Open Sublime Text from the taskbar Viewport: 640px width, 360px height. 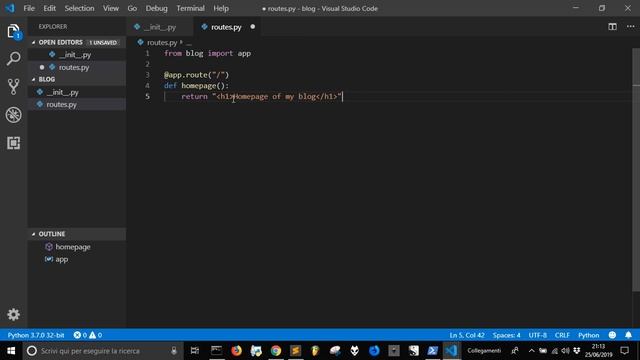coord(296,351)
